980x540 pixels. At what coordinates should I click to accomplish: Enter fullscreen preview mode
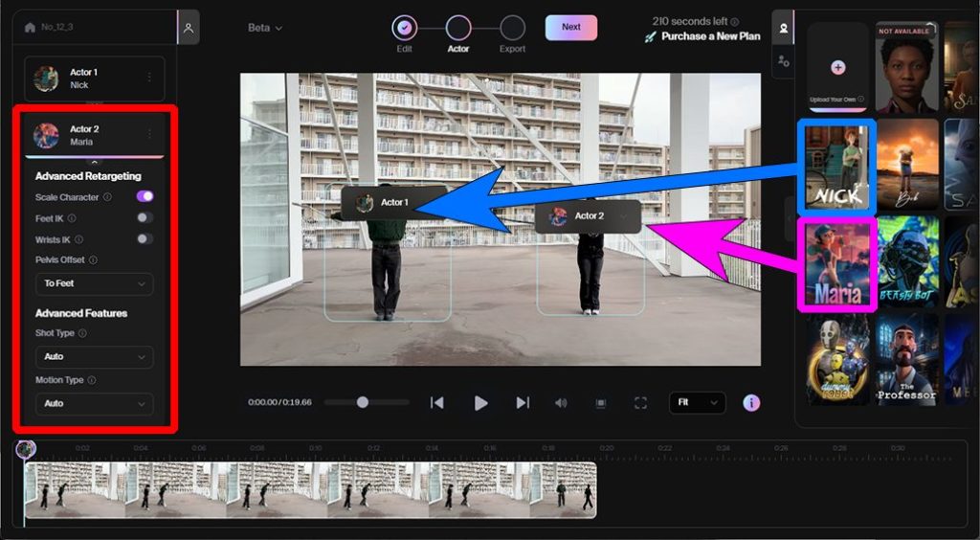pos(641,403)
